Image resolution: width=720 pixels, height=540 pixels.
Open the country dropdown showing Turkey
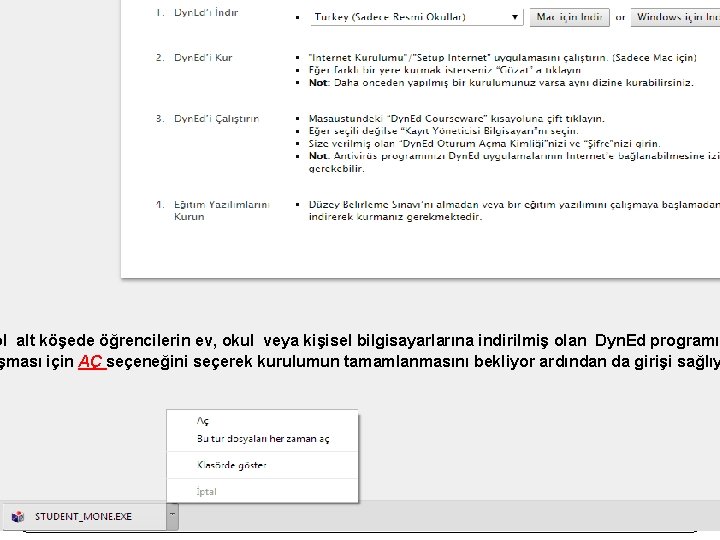(416, 17)
